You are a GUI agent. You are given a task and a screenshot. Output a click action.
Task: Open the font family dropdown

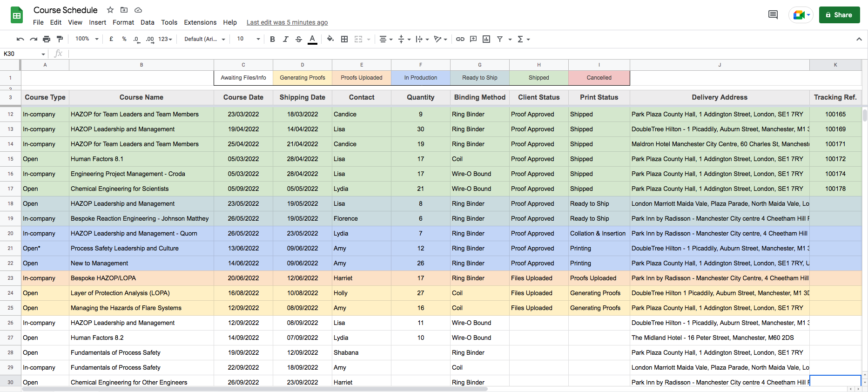[205, 39]
